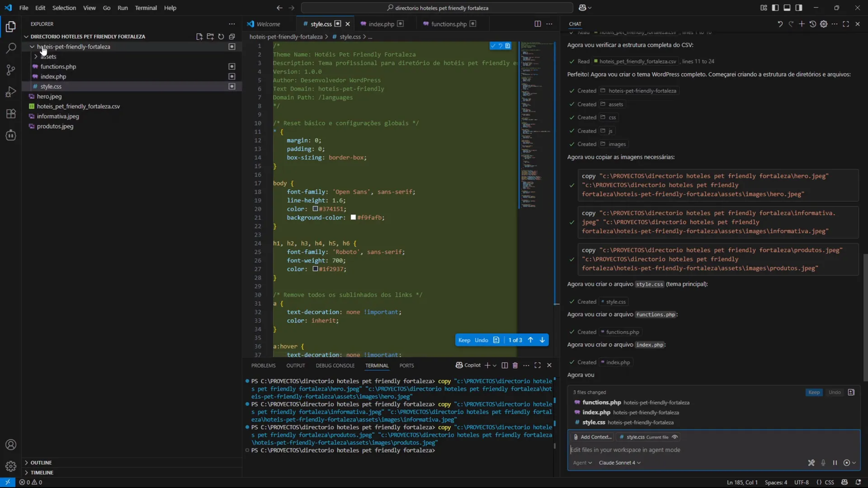Open the new terminal launch profile dropdown

coord(494,365)
